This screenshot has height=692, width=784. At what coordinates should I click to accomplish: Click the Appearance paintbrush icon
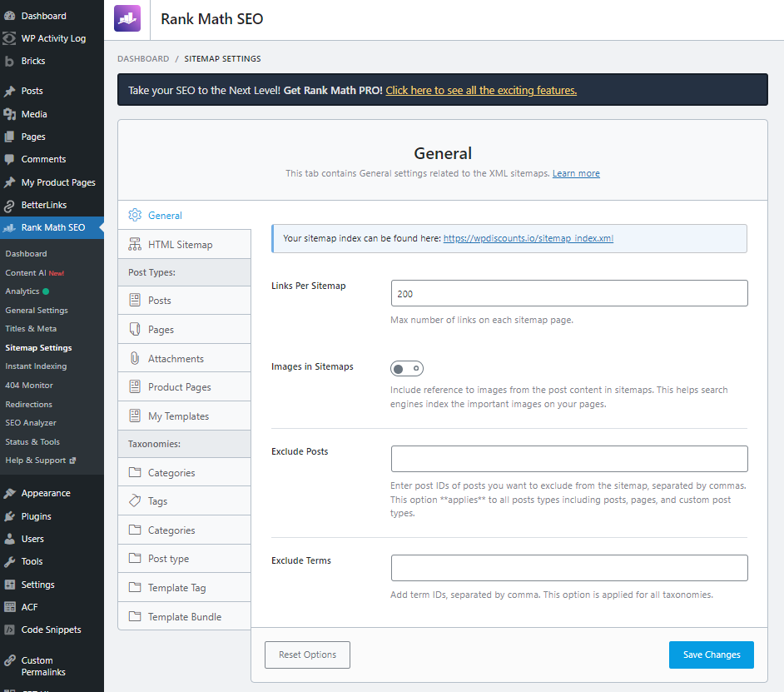(9, 493)
